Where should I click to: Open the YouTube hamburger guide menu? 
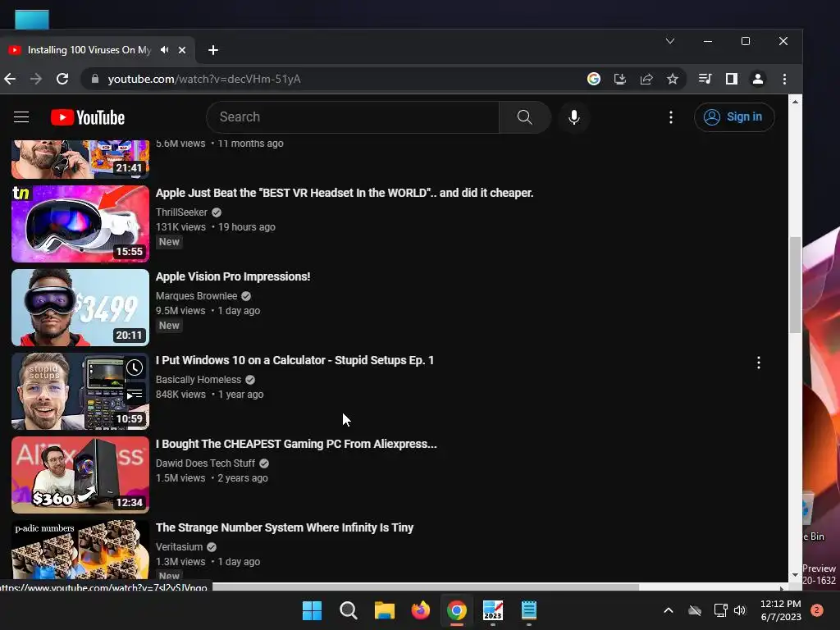pos(21,116)
